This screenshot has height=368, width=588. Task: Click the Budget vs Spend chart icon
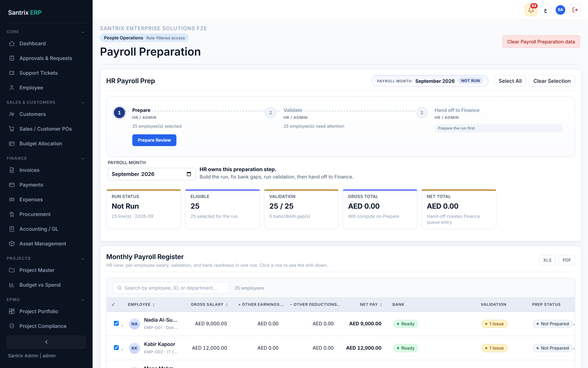click(12, 285)
